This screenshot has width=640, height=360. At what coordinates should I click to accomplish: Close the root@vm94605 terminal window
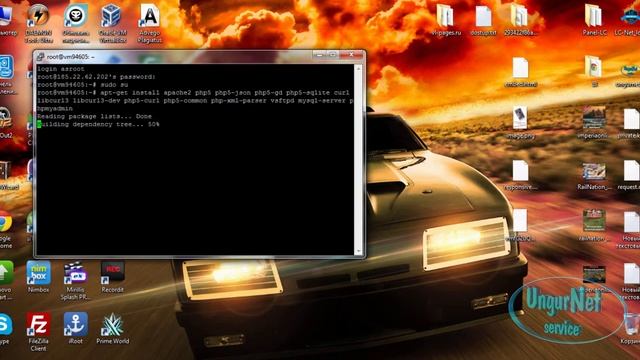coord(351,54)
